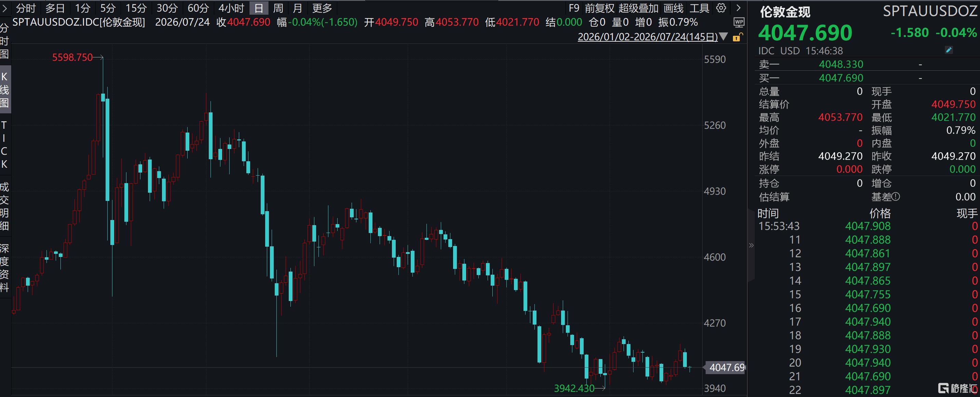Open chart settings gear icon
Screen dimensions: 980x397
[721, 8]
